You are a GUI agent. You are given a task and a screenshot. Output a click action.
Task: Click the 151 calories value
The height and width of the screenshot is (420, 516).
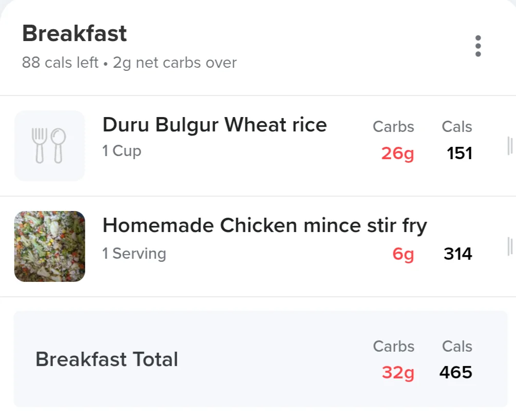[460, 153]
